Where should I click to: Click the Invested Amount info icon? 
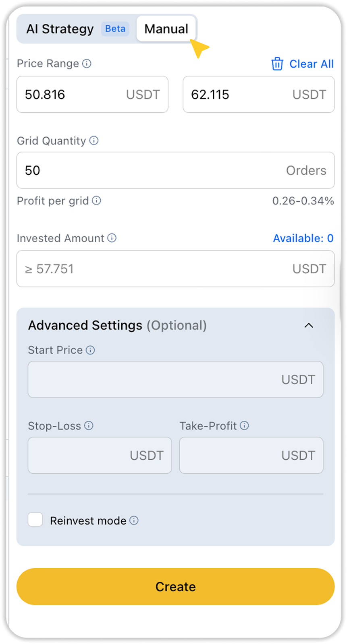[x=112, y=238]
